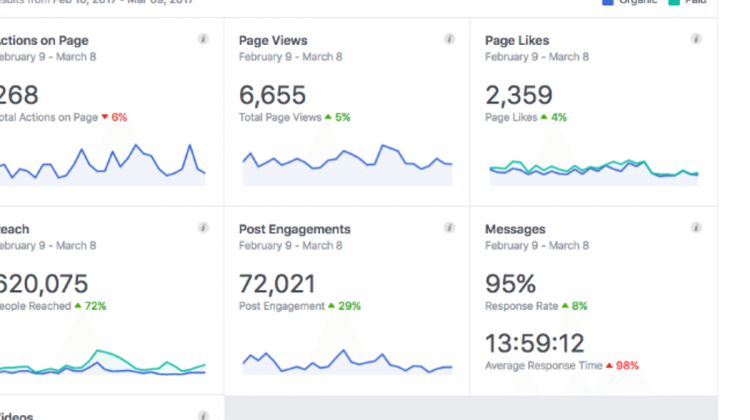Click the Total Page Views 5% increase label
The width and height of the screenshot is (750, 420).
point(295,117)
